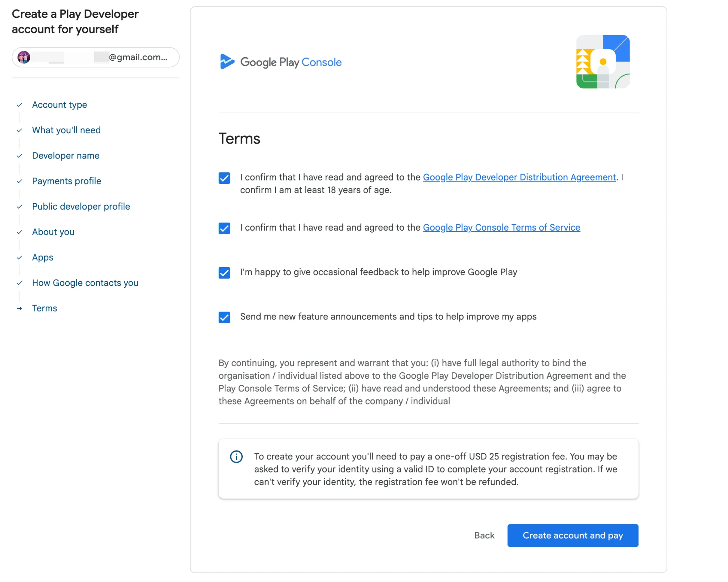
Task: Open the gmail account chip
Action: pos(95,57)
